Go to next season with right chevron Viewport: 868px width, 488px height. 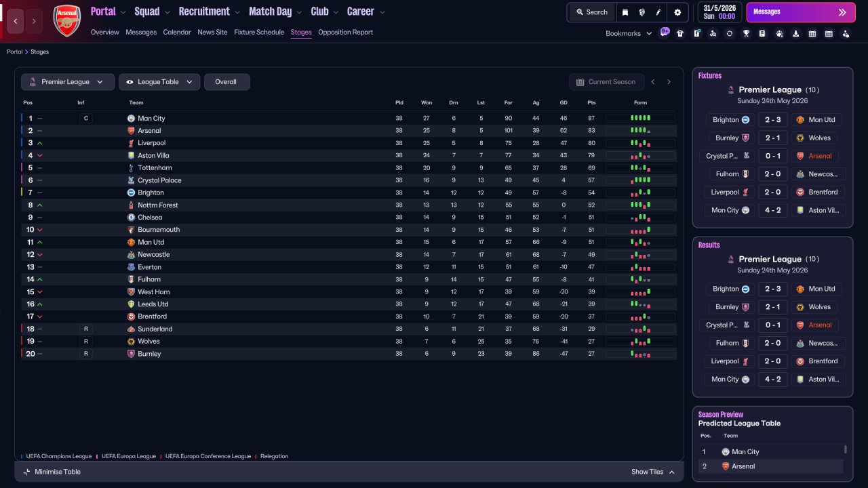pos(669,82)
